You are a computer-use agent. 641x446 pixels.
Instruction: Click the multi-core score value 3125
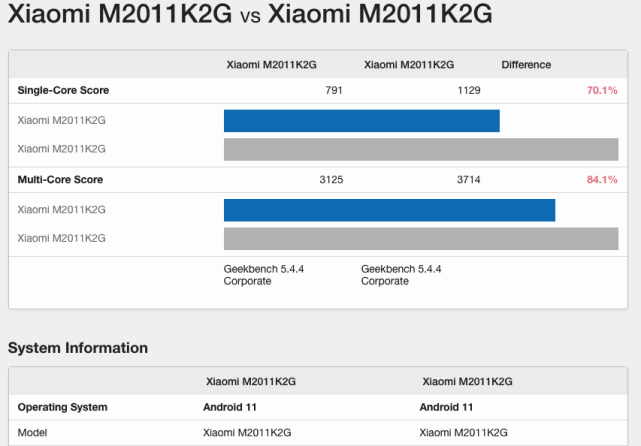pos(330,180)
